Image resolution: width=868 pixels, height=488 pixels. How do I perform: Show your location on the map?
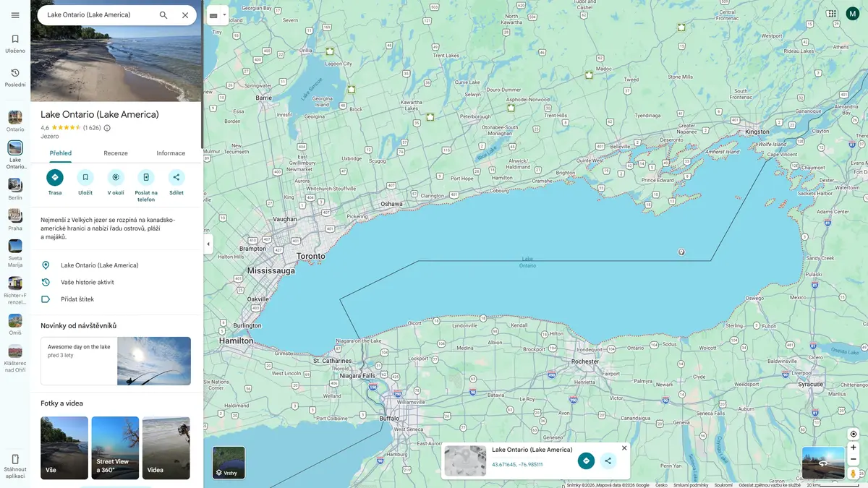tap(854, 434)
